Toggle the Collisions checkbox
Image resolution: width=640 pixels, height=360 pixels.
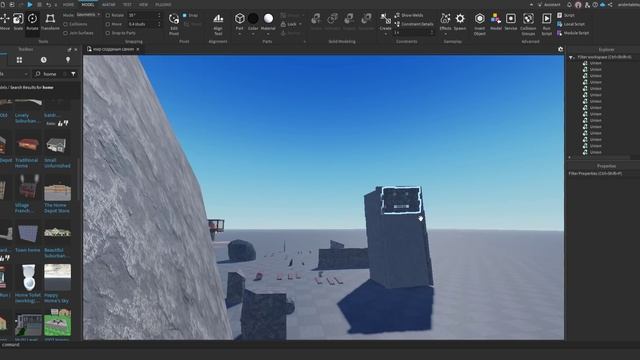[x=66, y=24]
